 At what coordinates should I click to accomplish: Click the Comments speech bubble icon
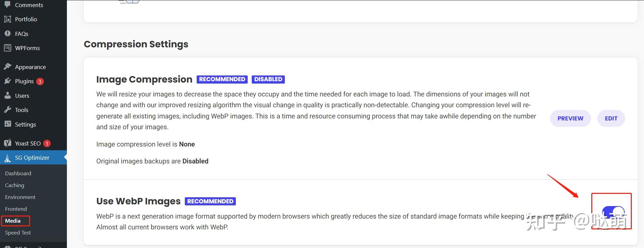point(7,5)
